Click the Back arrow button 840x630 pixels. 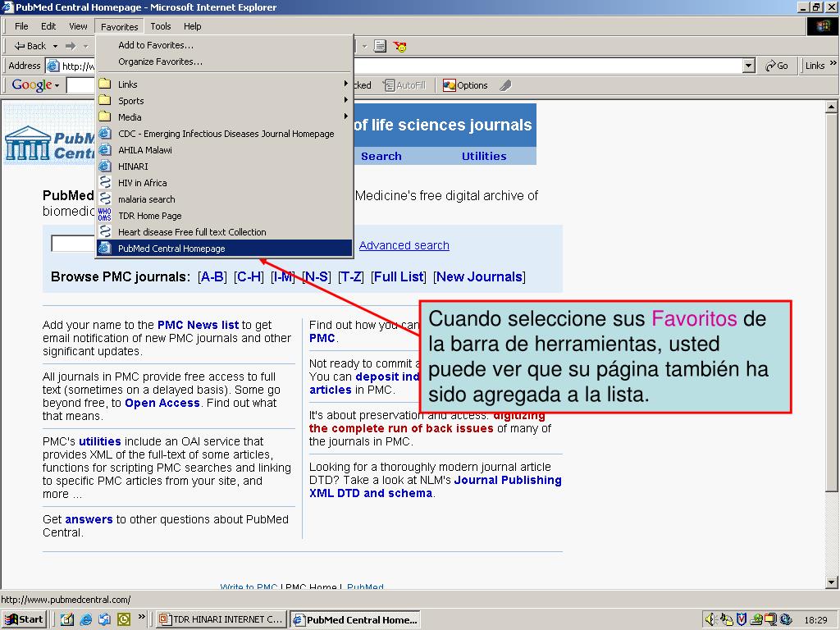[30, 46]
